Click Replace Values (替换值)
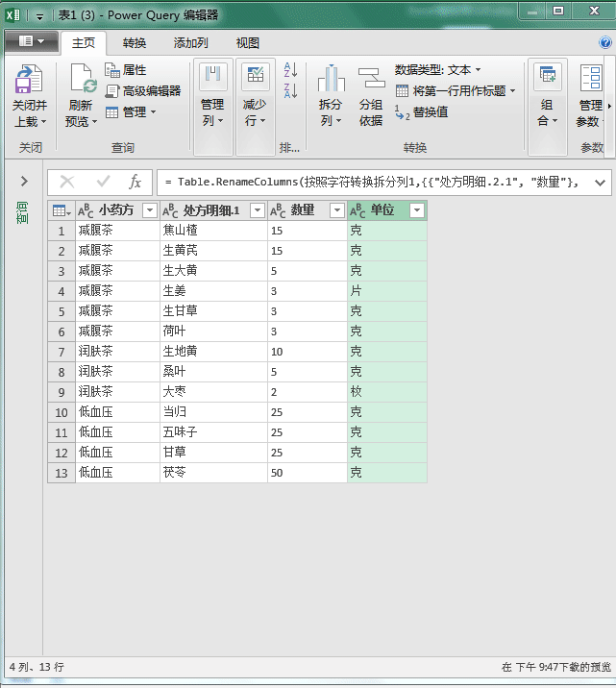The width and height of the screenshot is (616, 688). point(421,112)
